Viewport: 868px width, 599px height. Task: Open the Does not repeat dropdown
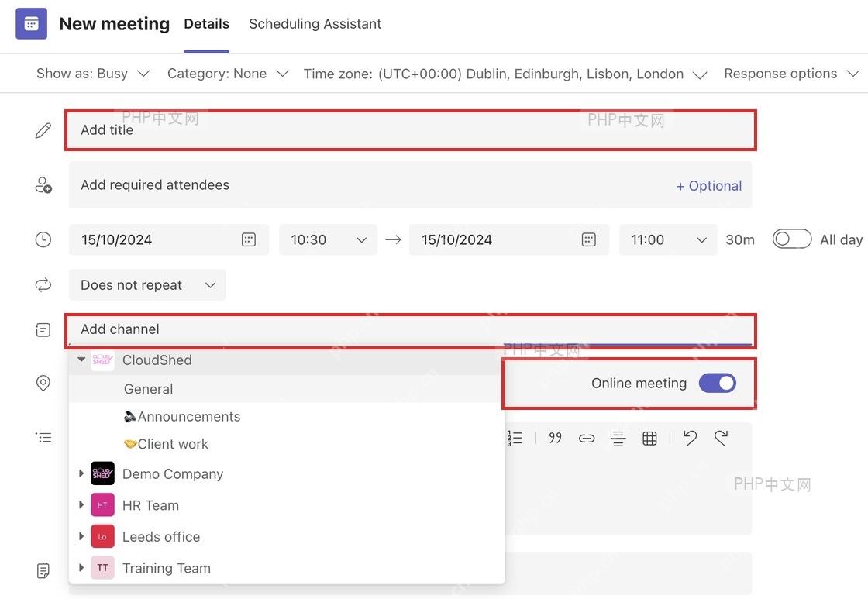pyautogui.click(x=147, y=285)
